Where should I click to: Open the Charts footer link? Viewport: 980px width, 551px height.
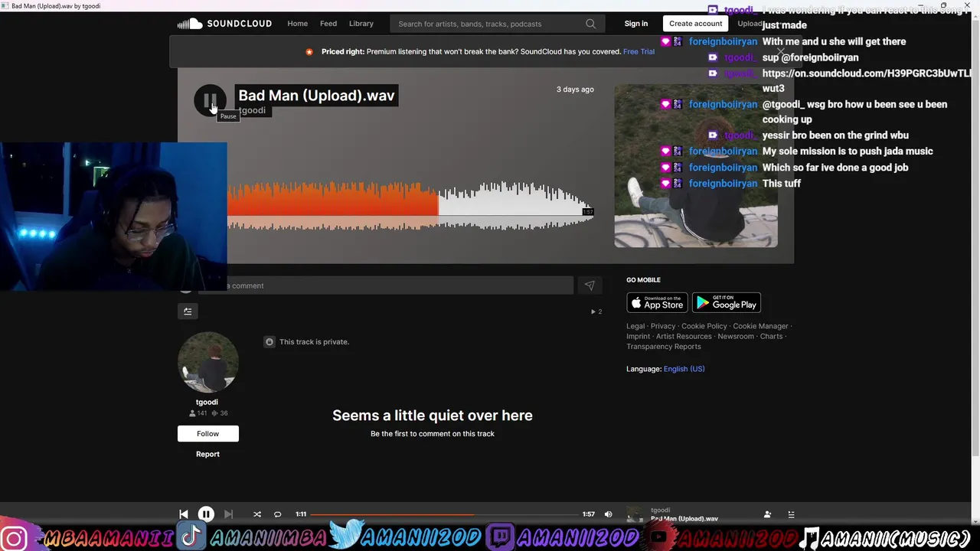click(x=771, y=337)
